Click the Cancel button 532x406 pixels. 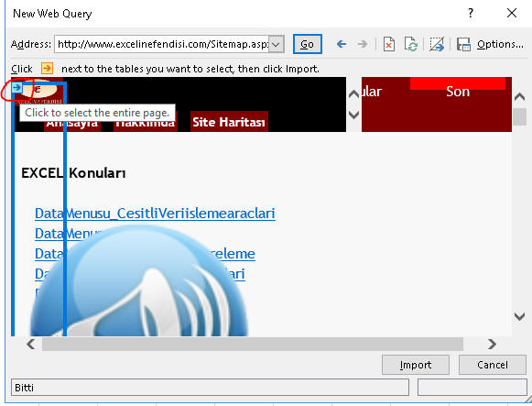(493, 365)
